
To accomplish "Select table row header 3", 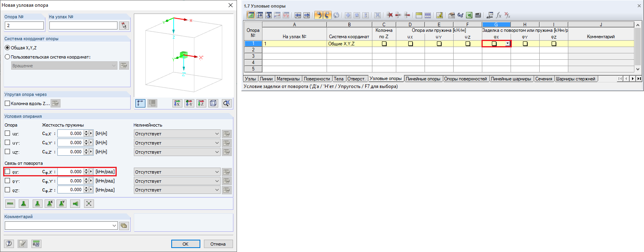I will point(253,56).
